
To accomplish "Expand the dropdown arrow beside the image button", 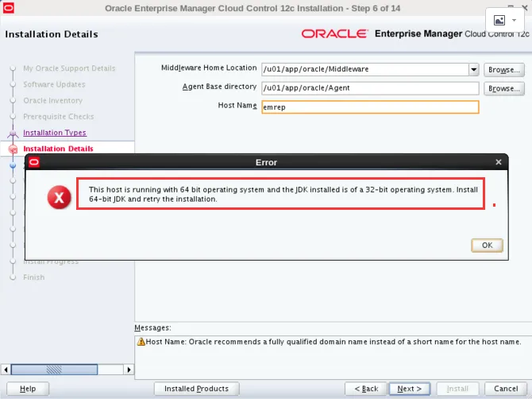I will coord(514,21).
